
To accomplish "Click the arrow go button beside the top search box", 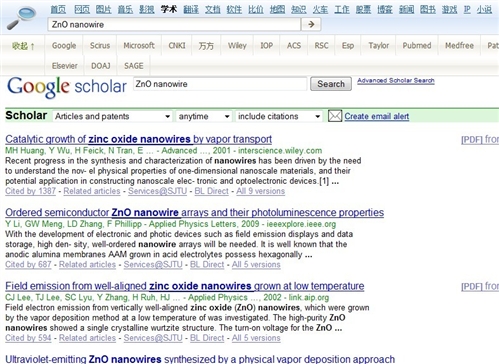I will [x=311, y=24].
